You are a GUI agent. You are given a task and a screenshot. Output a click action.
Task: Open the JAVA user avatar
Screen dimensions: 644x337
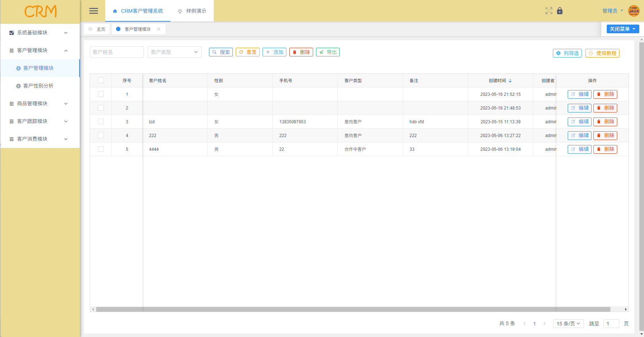(634, 11)
